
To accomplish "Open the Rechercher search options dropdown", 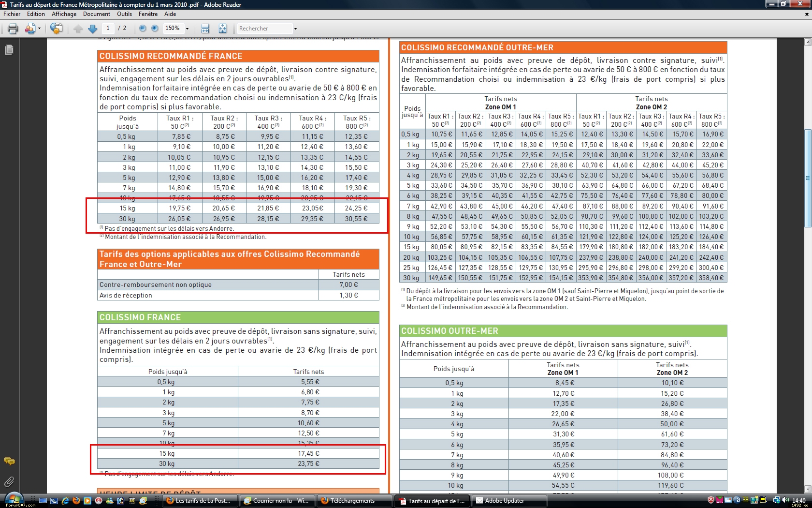I will coord(296,29).
